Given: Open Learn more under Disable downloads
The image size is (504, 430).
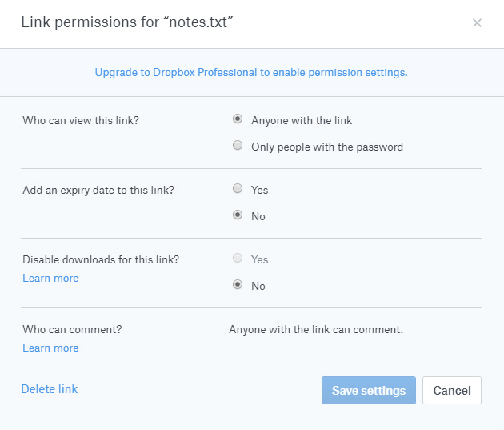Looking at the screenshot, I should tap(50, 278).
